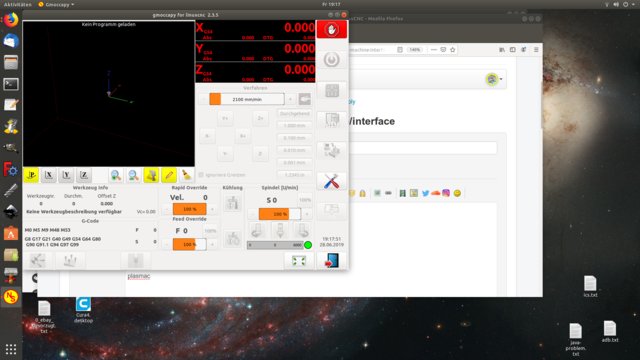Select Z view button in preview toolbar
This screenshot has width=640, height=360.
(x=84, y=176)
